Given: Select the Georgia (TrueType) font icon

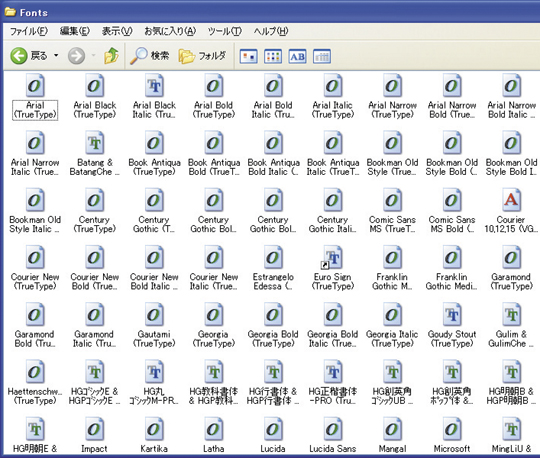Looking at the screenshot, I should click(x=214, y=315).
